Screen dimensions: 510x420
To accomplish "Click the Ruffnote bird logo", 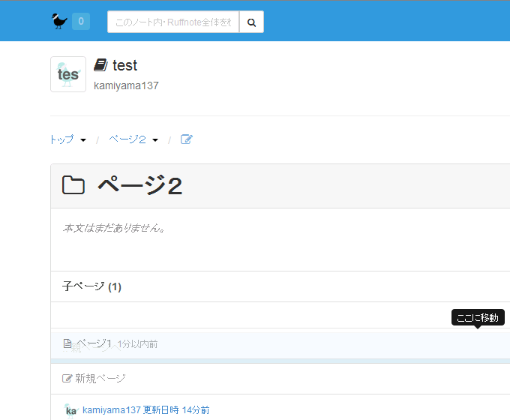I will [59, 21].
